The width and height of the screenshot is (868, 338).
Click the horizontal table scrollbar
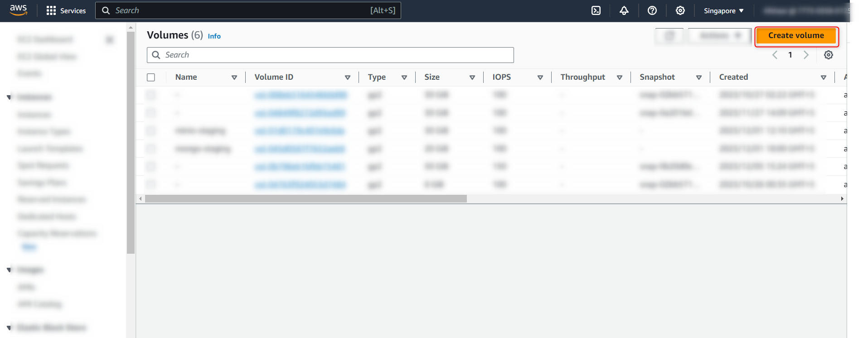[x=305, y=199]
